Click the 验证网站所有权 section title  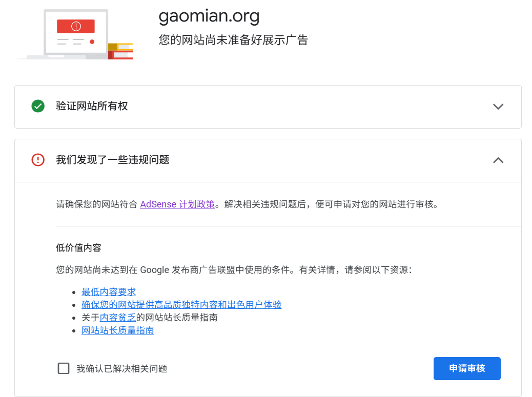92,107
